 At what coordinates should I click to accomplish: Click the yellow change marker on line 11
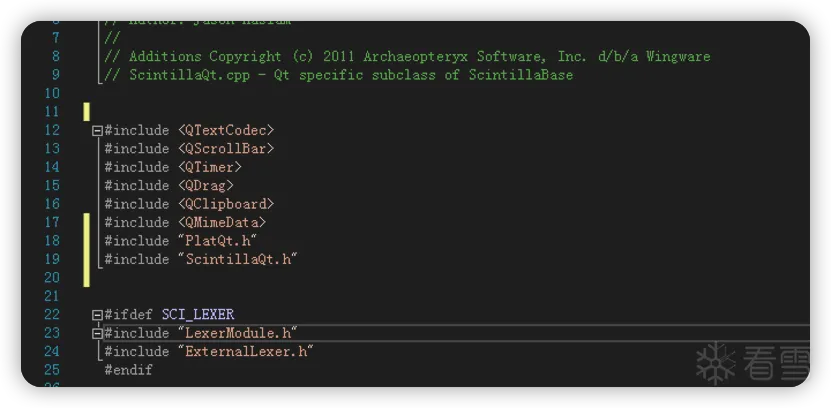pyautogui.click(x=87, y=111)
